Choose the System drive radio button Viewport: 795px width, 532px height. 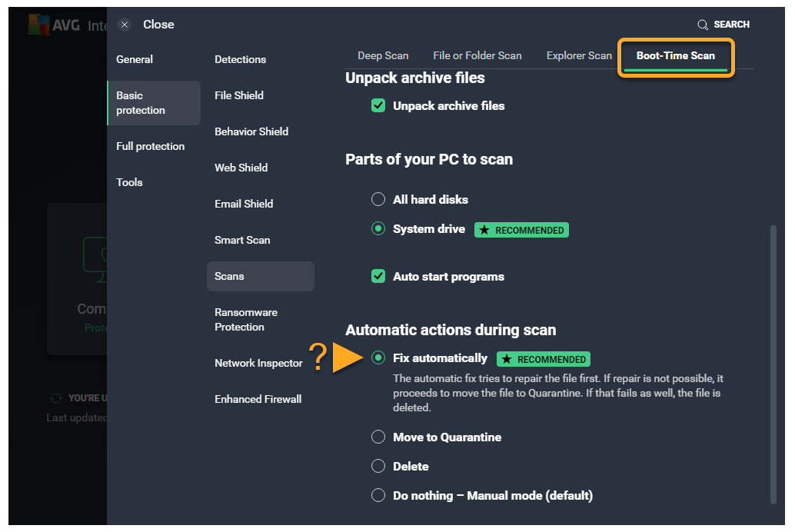(x=378, y=229)
